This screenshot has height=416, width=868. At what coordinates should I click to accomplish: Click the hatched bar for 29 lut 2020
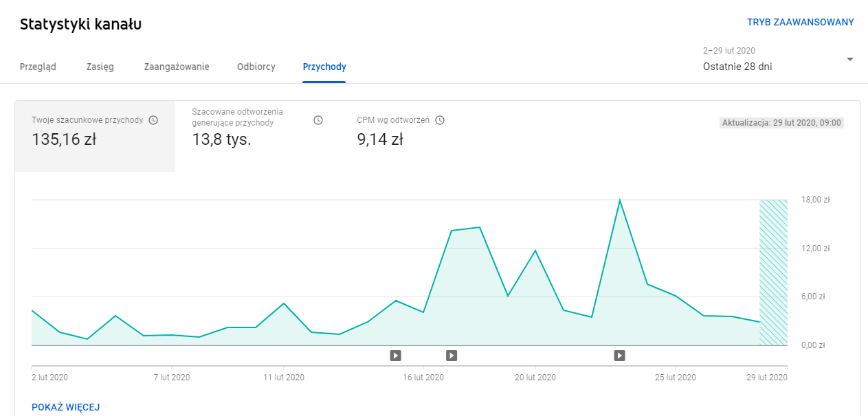point(773,273)
